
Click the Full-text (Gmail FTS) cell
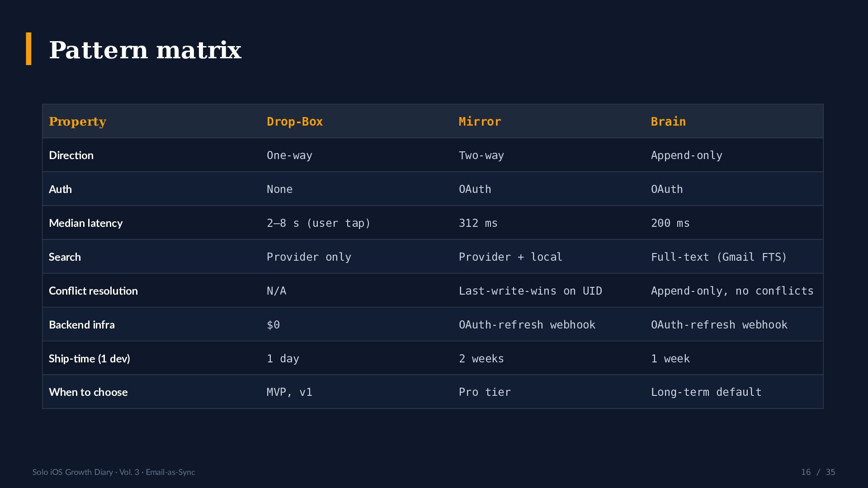[719, 257]
